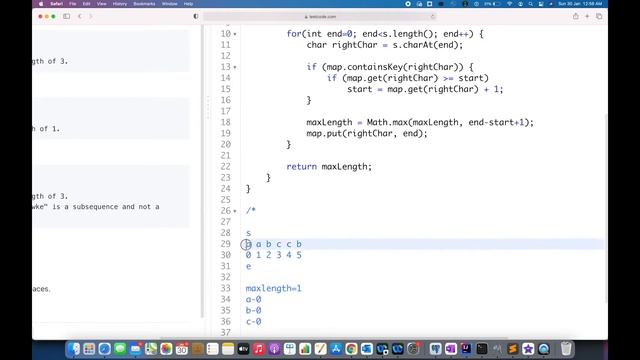Open the Apple menu

click(41, 4)
